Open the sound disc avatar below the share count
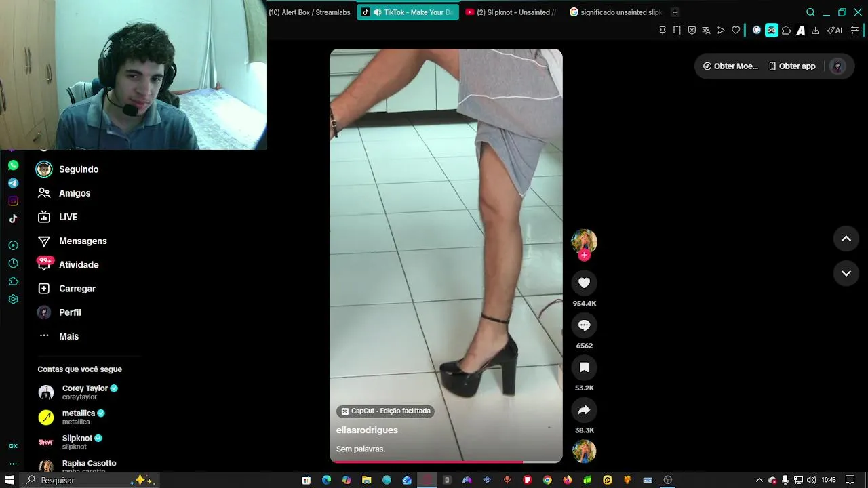Screen dimensions: 868x488 pyautogui.click(x=584, y=451)
